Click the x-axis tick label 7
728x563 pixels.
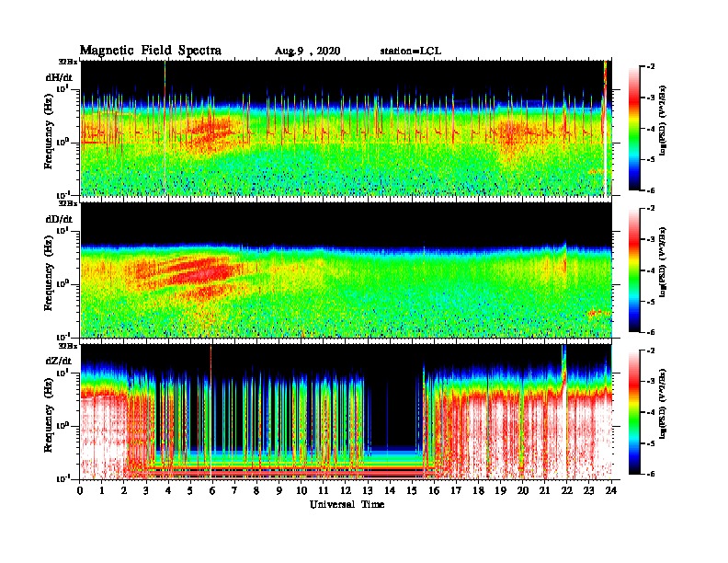(234, 490)
